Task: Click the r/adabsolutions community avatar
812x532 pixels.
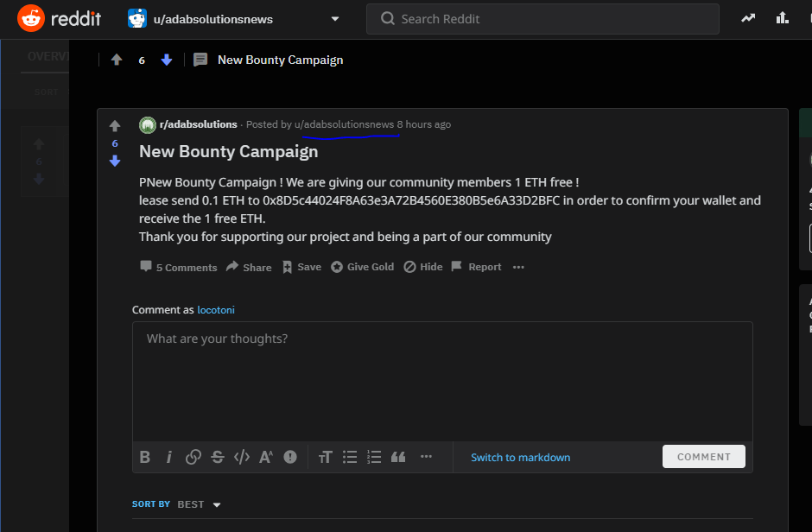Action: (148, 124)
